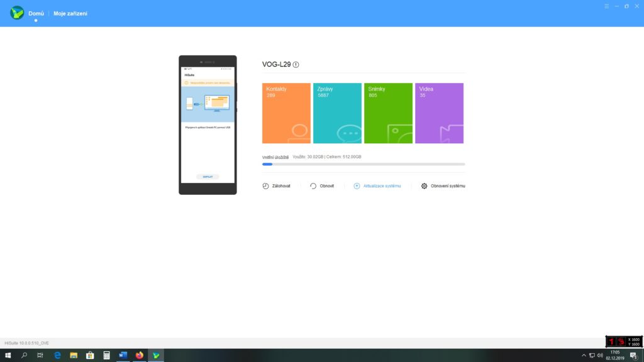
Task: Open File Explorer from the taskbar
Action: point(74,356)
